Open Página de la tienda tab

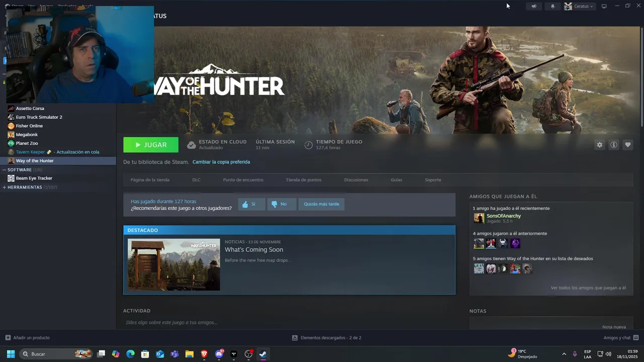[x=150, y=180]
